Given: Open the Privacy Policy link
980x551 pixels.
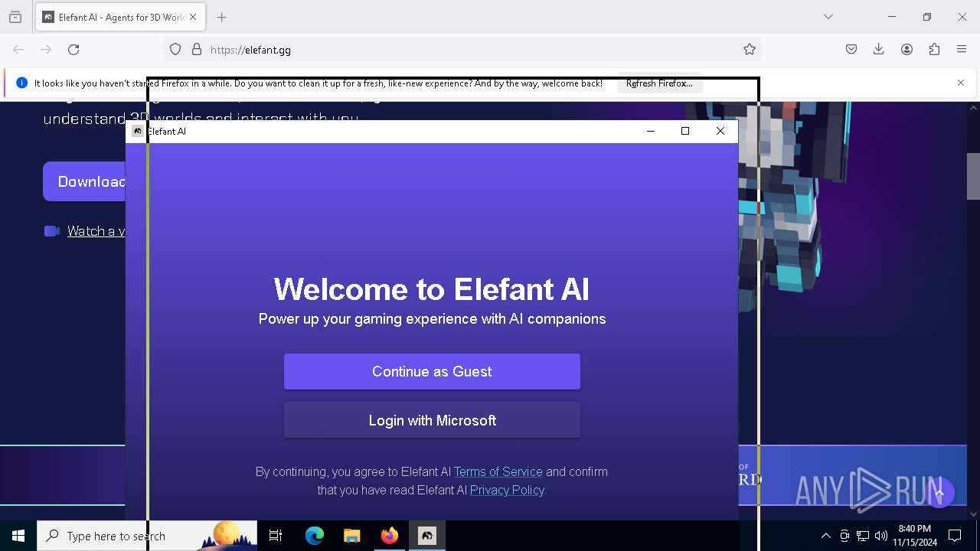Looking at the screenshot, I should 507,490.
